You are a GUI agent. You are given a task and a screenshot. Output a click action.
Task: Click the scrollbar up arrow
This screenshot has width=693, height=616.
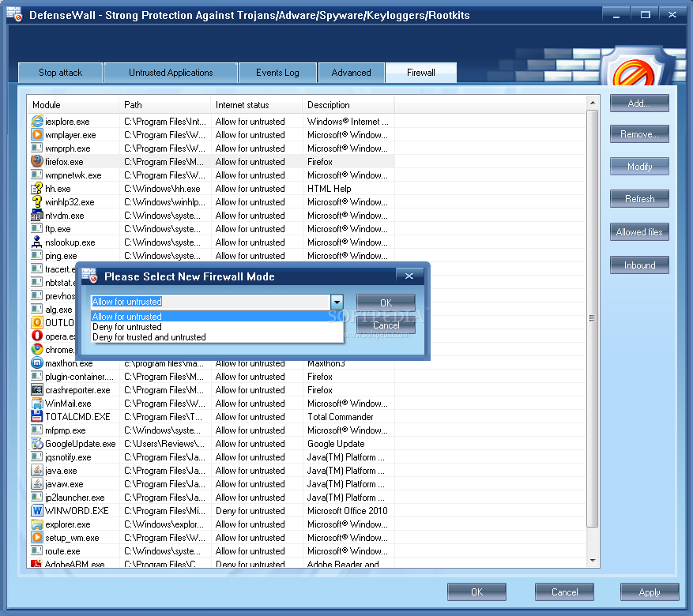click(x=593, y=103)
